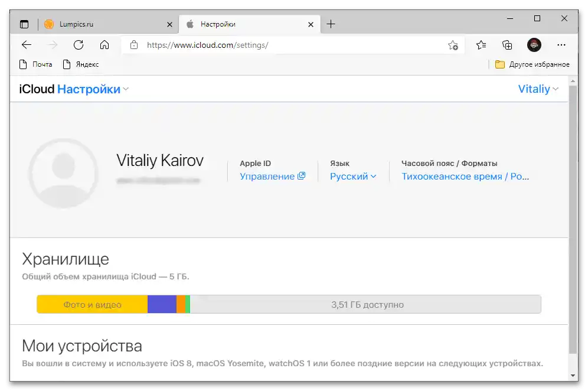
Task: Open the browser Settings and more menu
Action: [561, 45]
